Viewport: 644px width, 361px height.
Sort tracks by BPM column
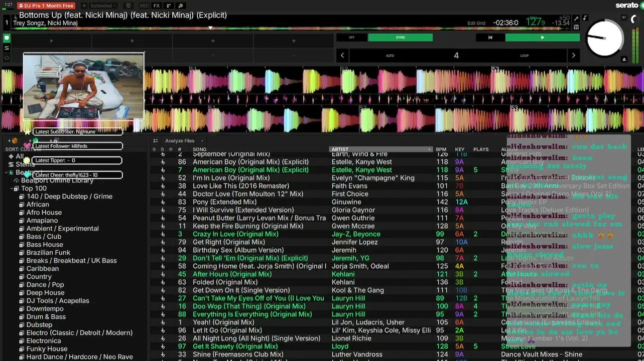pyautogui.click(x=441, y=149)
